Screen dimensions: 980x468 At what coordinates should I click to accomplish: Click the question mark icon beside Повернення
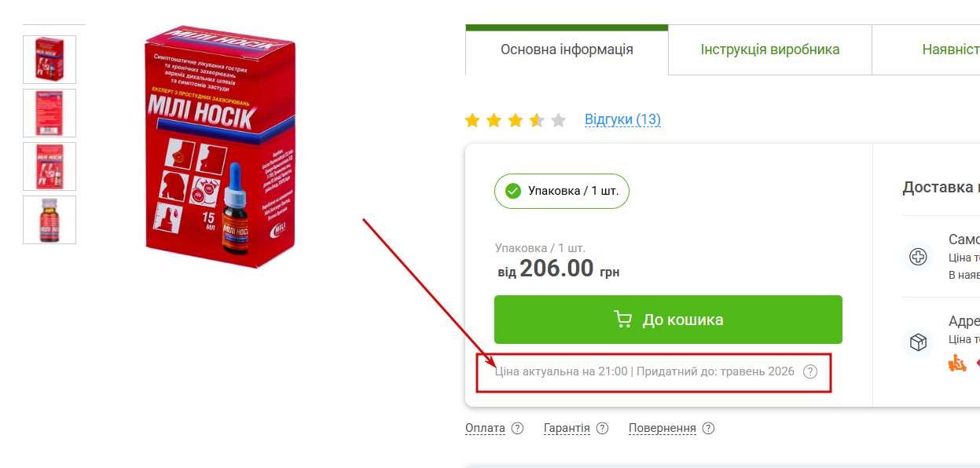click(x=708, y=428)
